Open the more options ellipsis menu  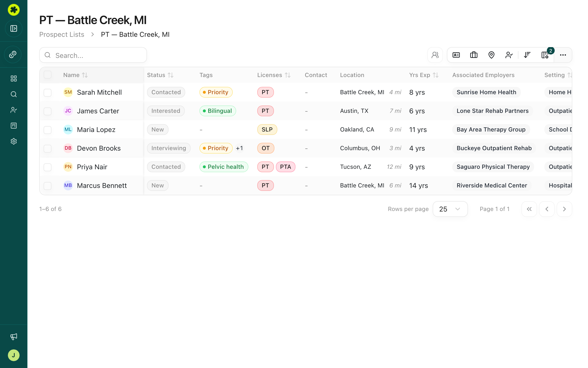point(563,55)
